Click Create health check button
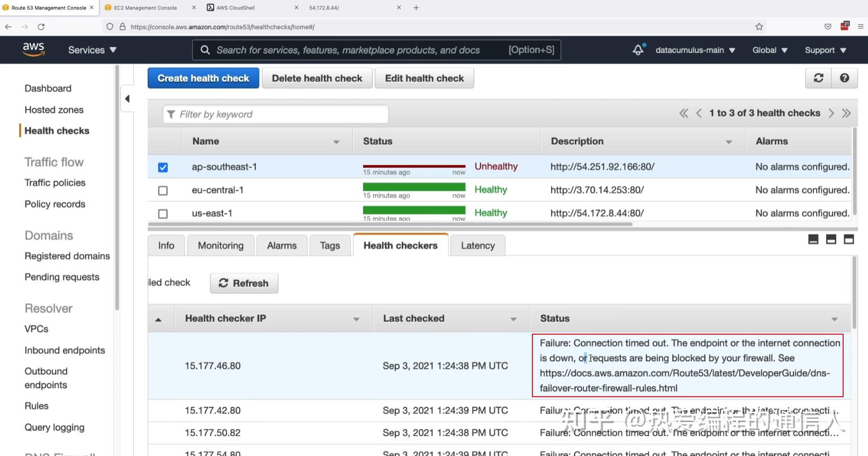868x456 pixels. click(x=203, y=78)
